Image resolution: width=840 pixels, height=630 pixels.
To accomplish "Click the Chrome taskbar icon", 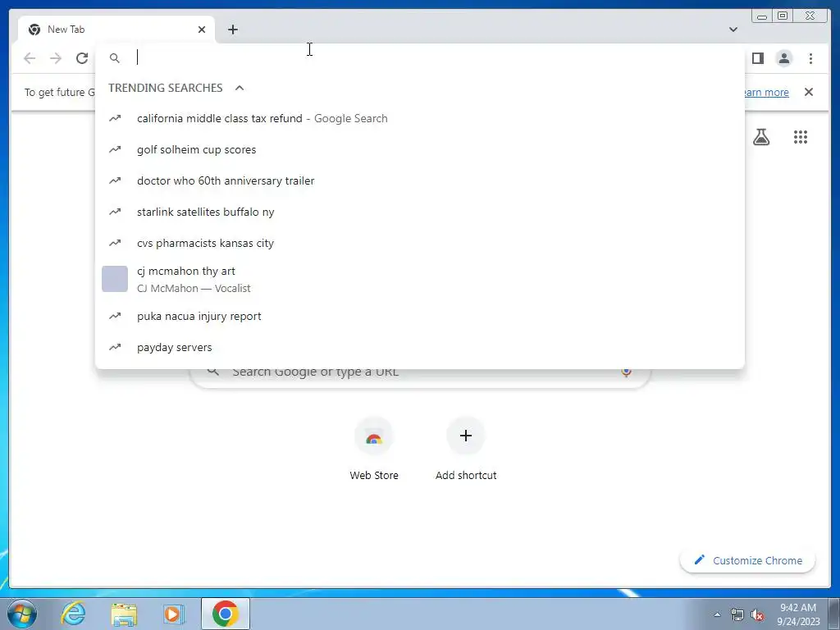I will point(225,614).
